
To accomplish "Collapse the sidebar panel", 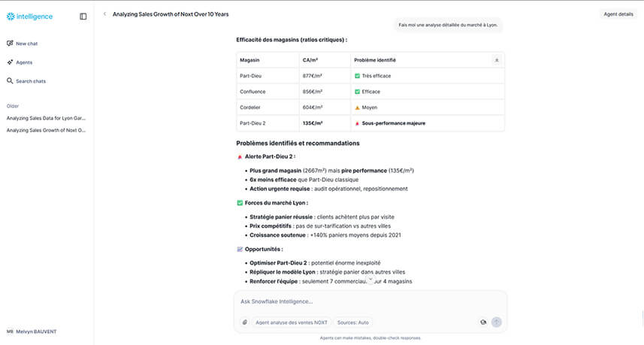I will click(83, 16).
